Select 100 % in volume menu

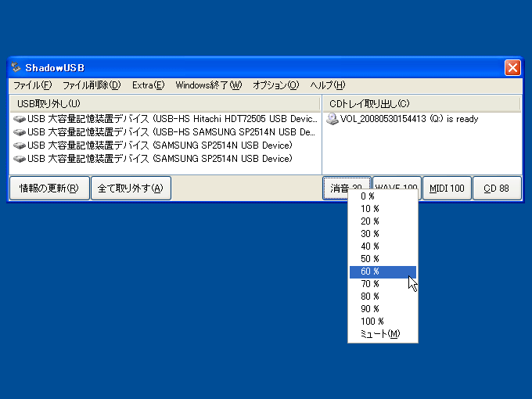point(383,322)
